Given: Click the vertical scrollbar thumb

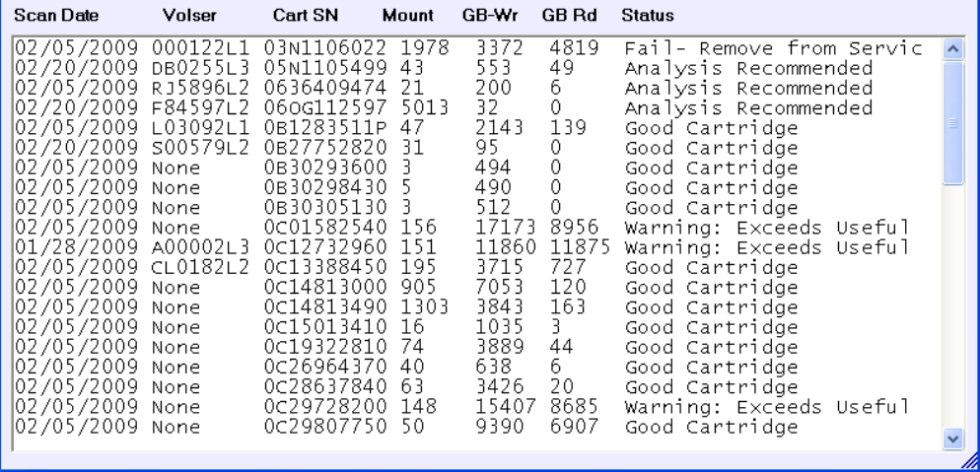Looking at the screenshot, I should click(952, 123).
